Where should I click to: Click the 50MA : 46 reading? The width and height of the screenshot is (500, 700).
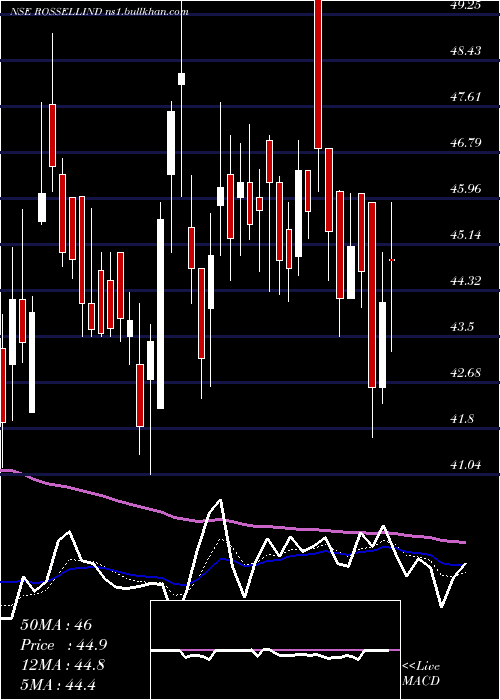56,625
